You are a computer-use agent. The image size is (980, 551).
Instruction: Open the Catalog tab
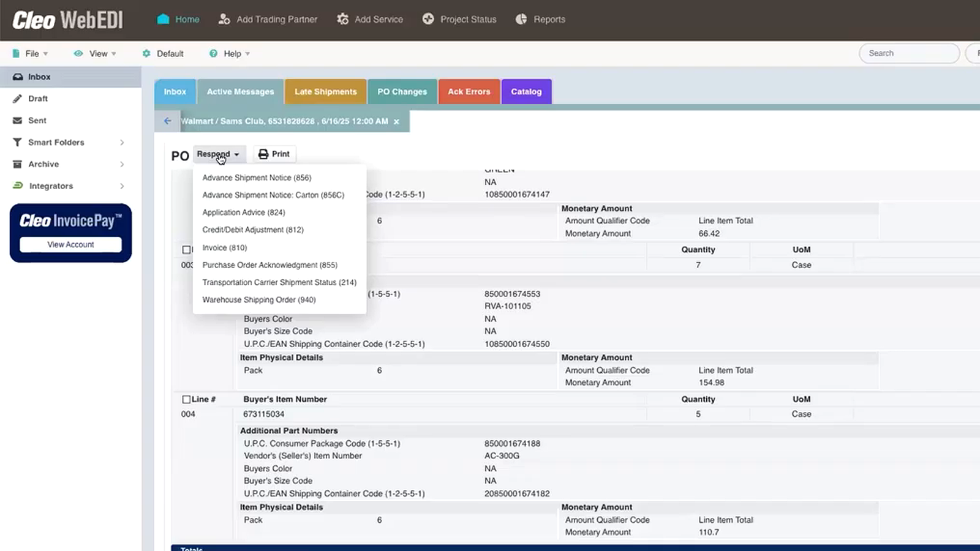pyautogui.click(x=527, y=92)
